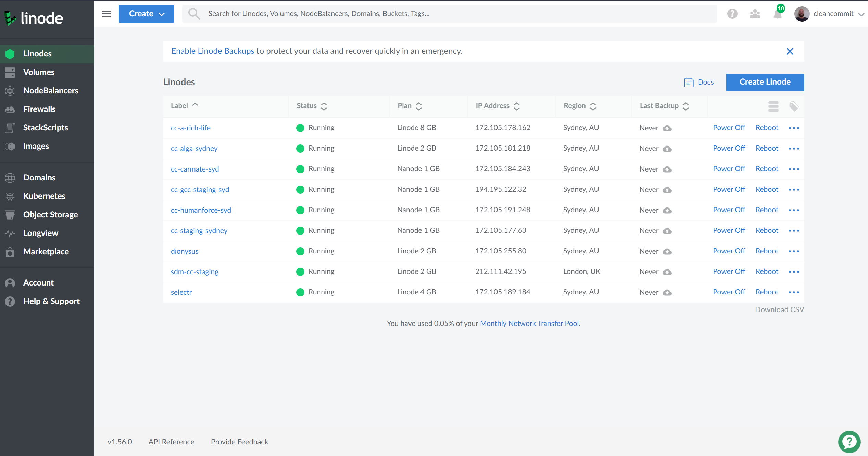
Task: Reboot the cc-humanforce-syd Linode
Action: (767, 210)
